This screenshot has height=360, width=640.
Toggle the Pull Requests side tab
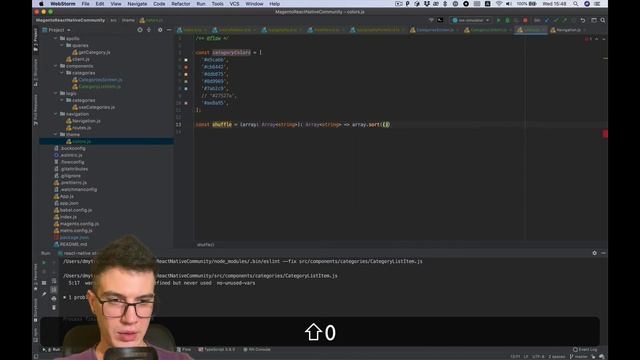pos(36,110)
